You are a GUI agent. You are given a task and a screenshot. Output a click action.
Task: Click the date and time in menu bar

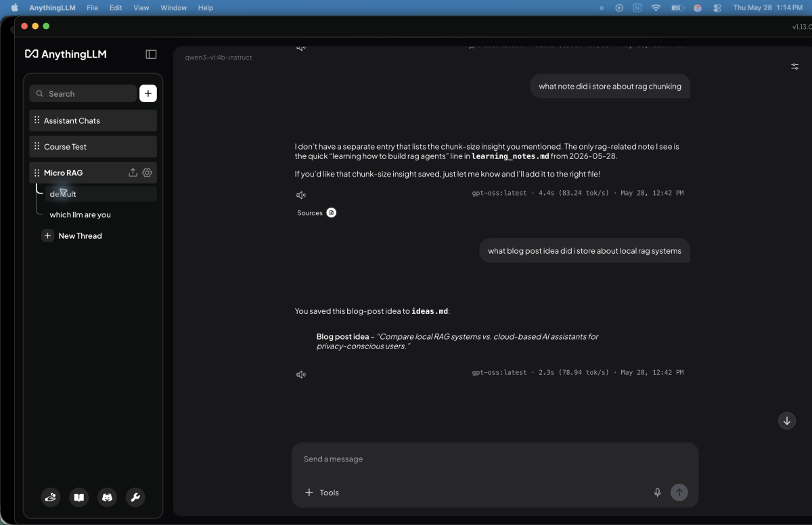[x=767, y=7]
